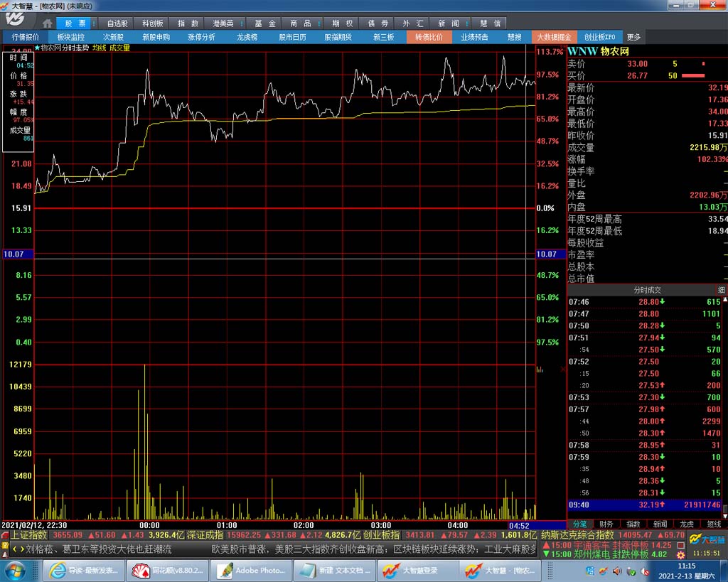Viewport: 728px width, 582px height.
Task: Switch to the 财务 bottom tab
Action: point(606,524)
